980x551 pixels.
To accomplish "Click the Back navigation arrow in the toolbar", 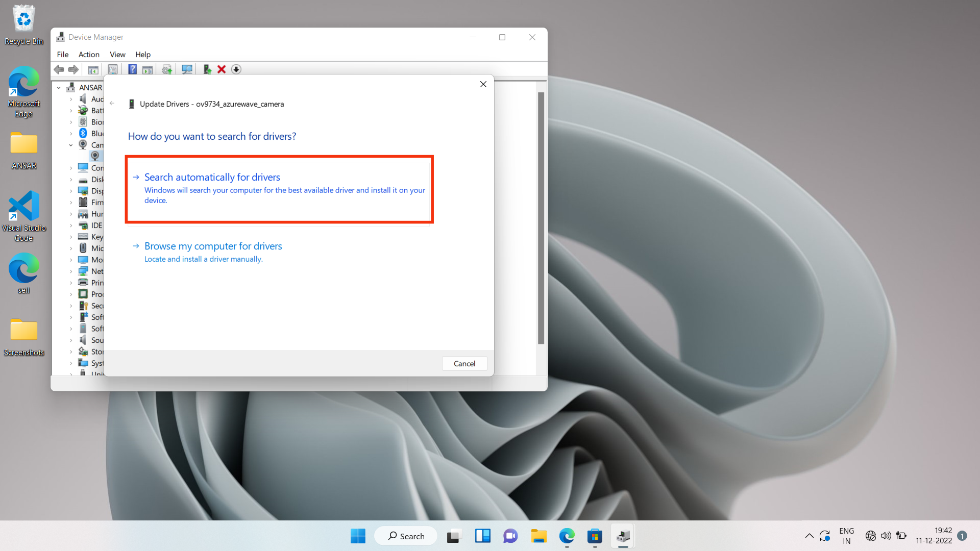I will tap(59, 69).
